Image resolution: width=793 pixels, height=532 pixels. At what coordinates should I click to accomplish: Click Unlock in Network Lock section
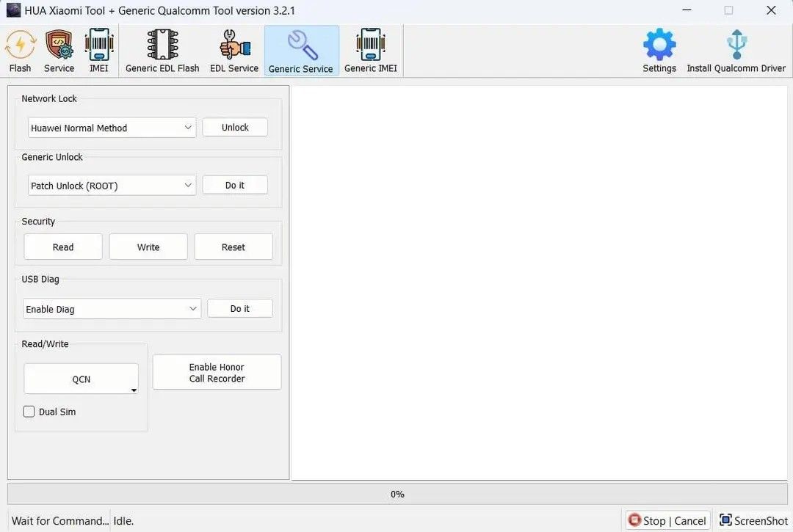click(235, 128)
